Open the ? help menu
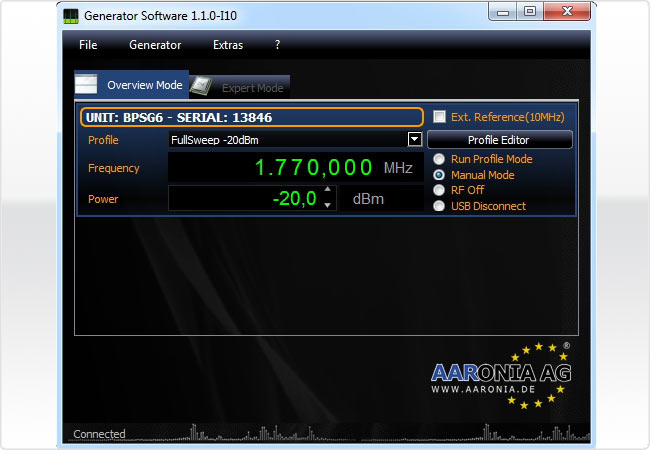 (x=277, y=45)
